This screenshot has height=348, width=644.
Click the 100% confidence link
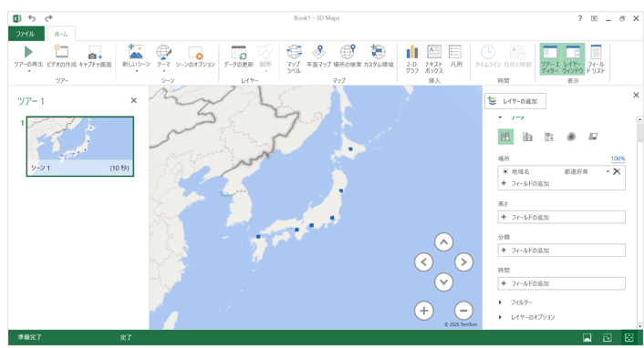pos(618,159)
